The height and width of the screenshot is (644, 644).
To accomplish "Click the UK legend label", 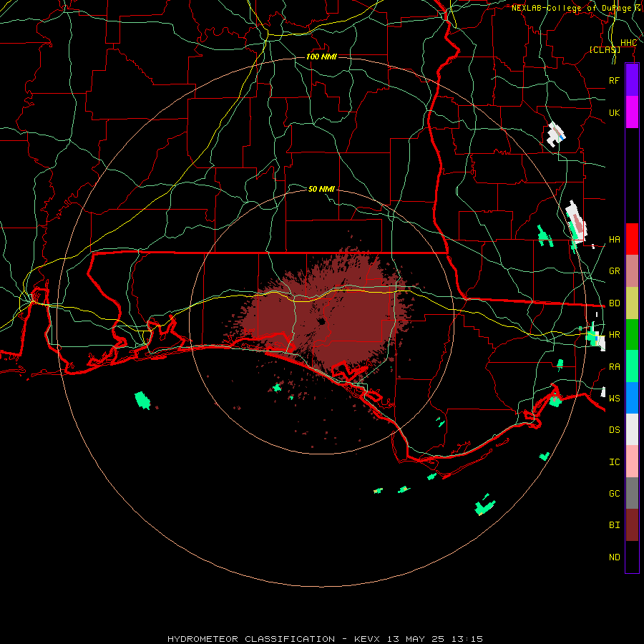I will (x=614, y=112).
